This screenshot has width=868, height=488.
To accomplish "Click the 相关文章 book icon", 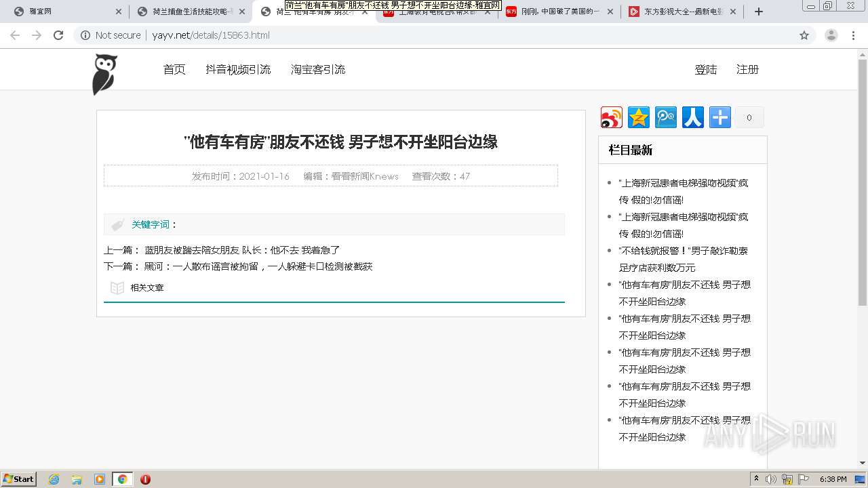I will coord(117,288).
